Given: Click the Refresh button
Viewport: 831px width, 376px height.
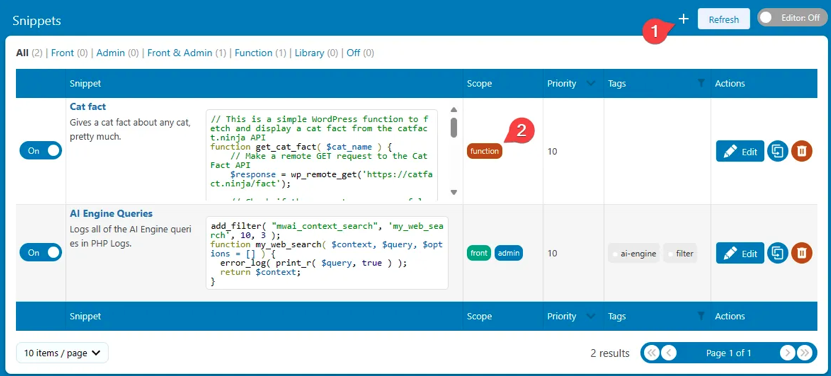Looking at the screenshot, I should pyautogui.click(x=723, y=19).
